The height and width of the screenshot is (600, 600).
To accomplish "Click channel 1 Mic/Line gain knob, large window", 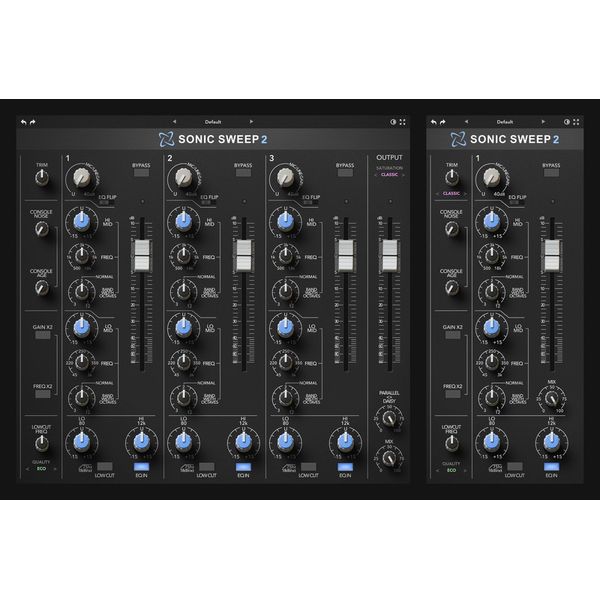I will tap(82, 177).
